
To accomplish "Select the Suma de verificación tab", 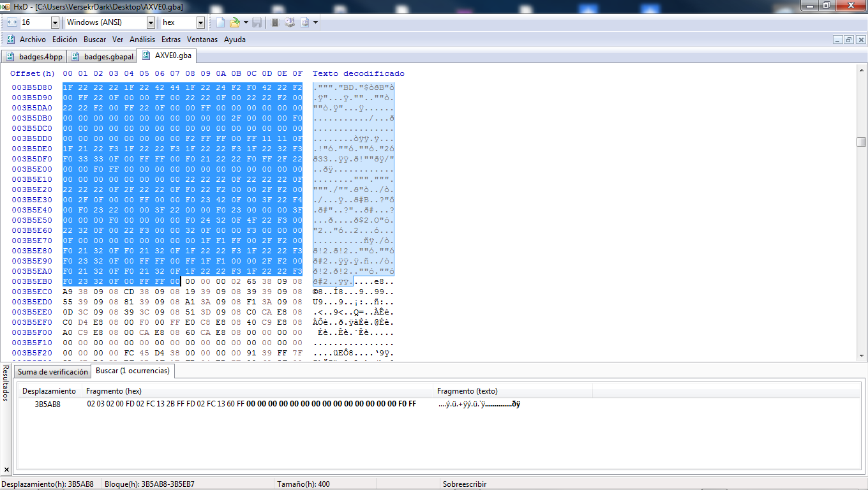I will pos(52,371).
